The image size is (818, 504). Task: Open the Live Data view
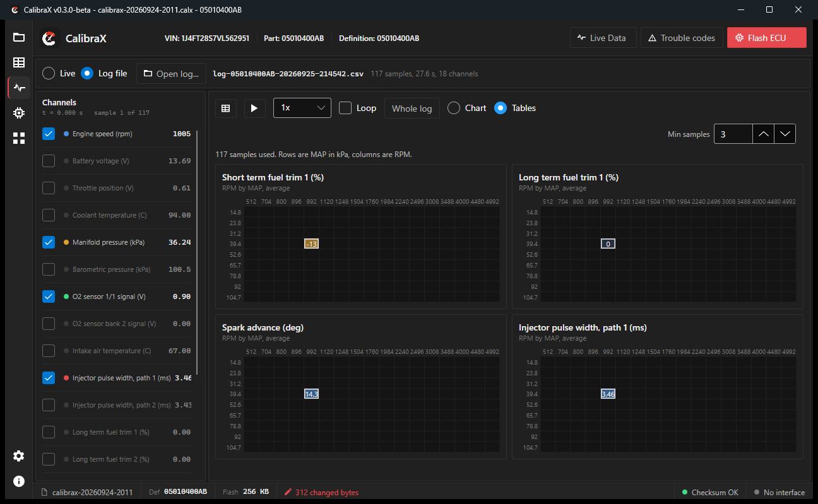pos(602,38)
